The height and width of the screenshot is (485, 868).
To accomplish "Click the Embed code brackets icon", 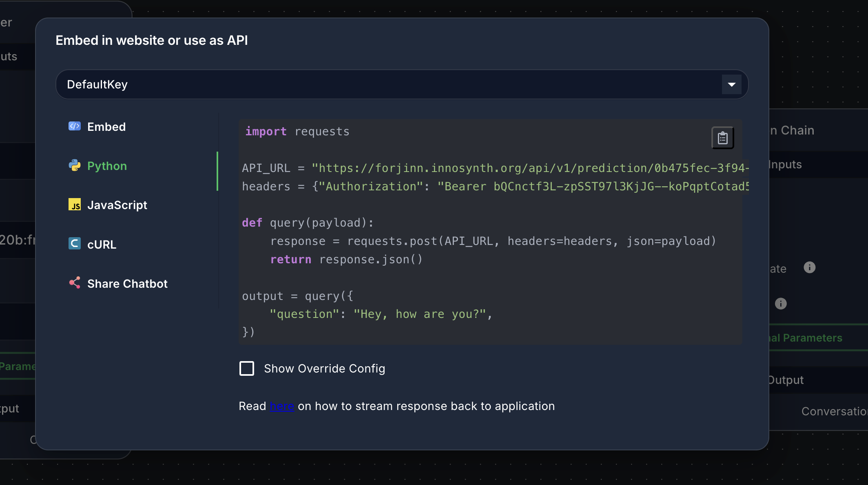I will point(75,126).
